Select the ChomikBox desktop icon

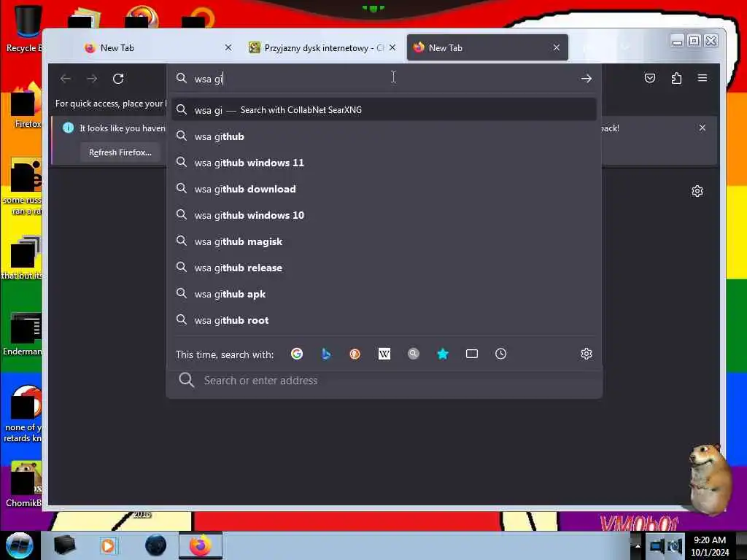coord(24,483)
